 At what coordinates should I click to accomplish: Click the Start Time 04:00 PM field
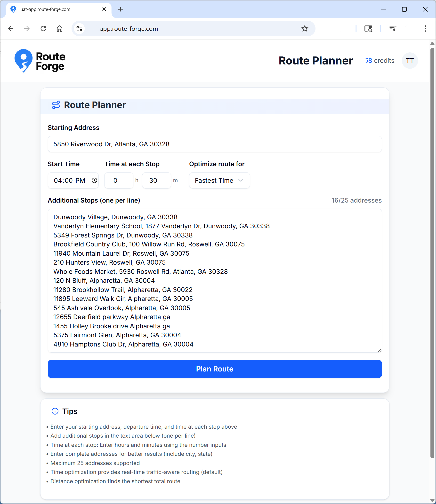click(x=73, y=181)
